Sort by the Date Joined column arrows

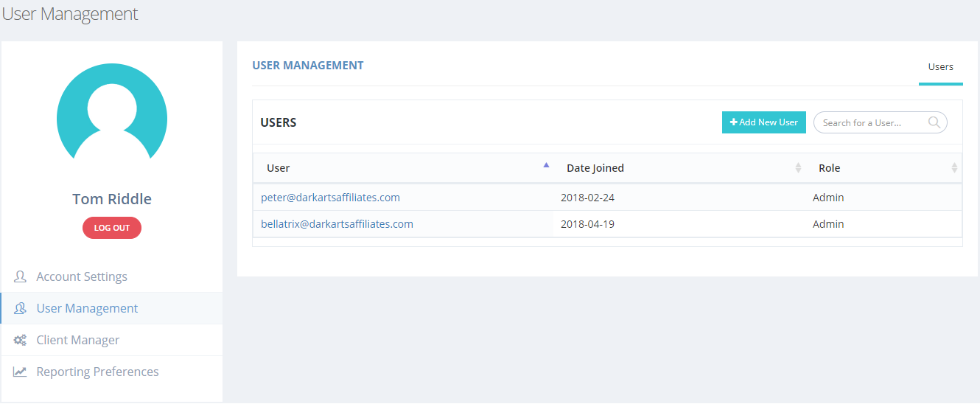[798, 168]
